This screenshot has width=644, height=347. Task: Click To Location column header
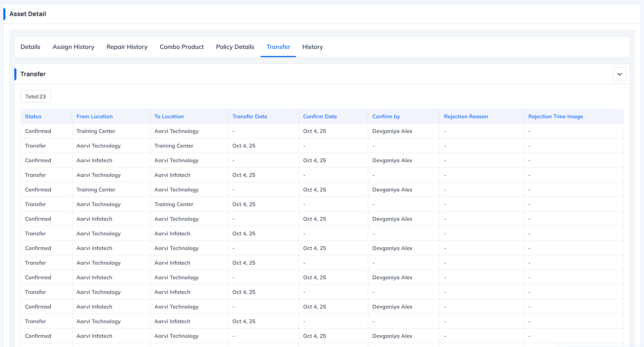(x=169, y=116)
